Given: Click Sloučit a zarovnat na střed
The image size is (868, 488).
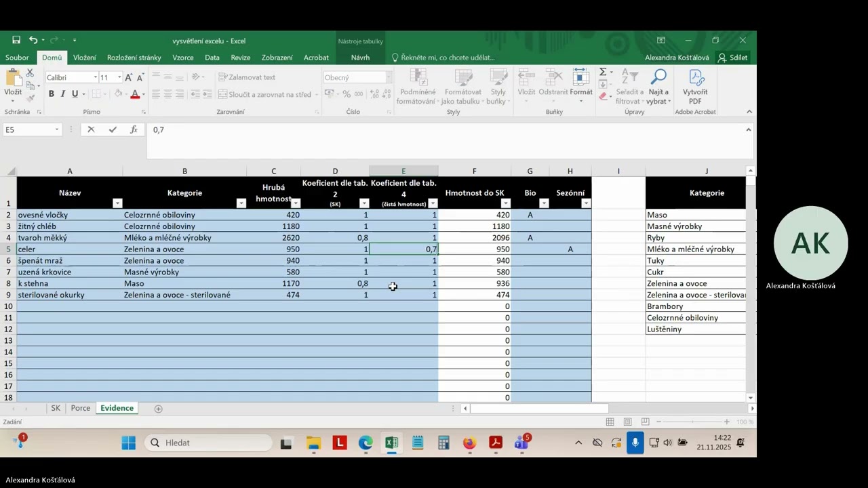Looking at the screenshot, I should (x=265, y=95).
